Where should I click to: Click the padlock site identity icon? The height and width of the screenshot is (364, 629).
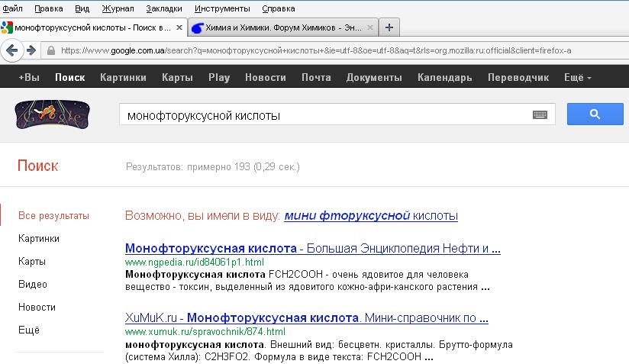point(51,51)
